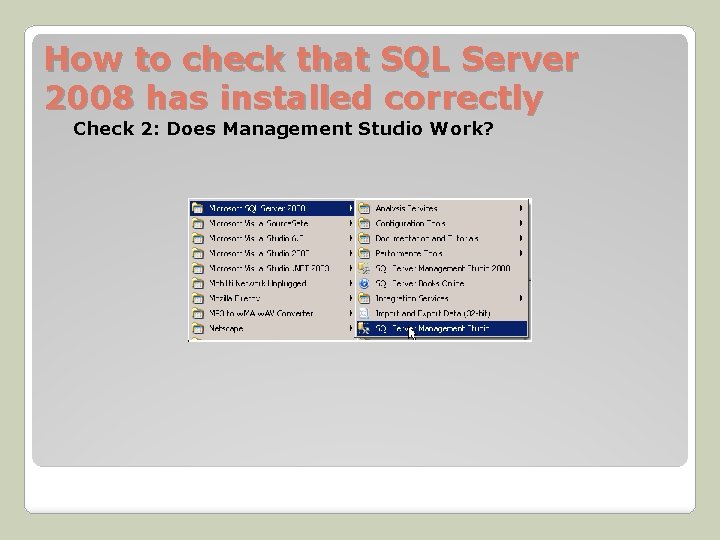Click the Netscape folder icon

[198, 329]
